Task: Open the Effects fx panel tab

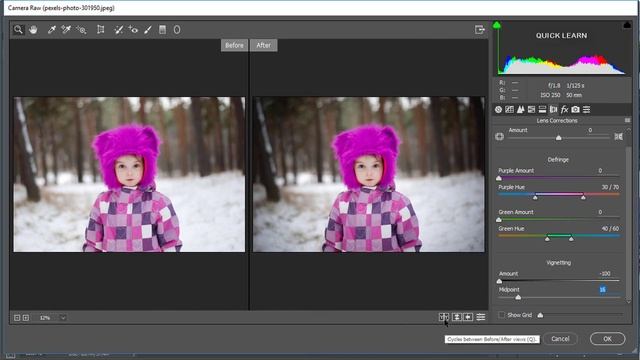Action: tap(564, 109)
